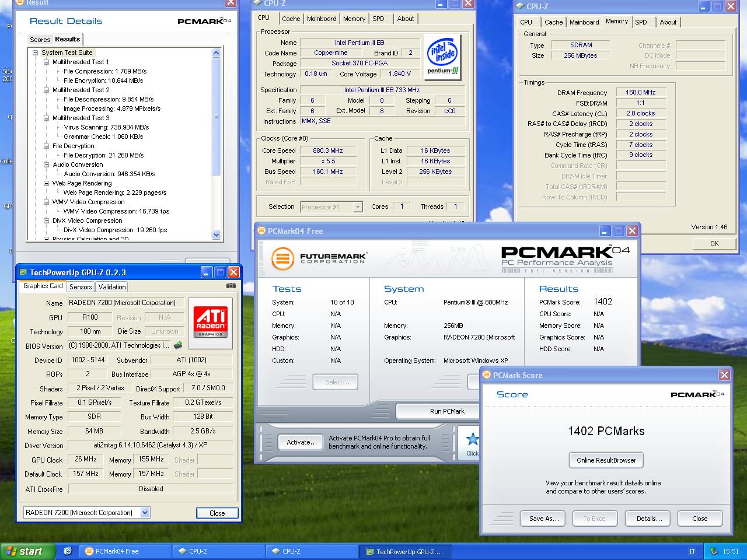Collapse Multithreaded Test 1 node
Viewport: 747px width, 560px height.
tap(47, 62)
